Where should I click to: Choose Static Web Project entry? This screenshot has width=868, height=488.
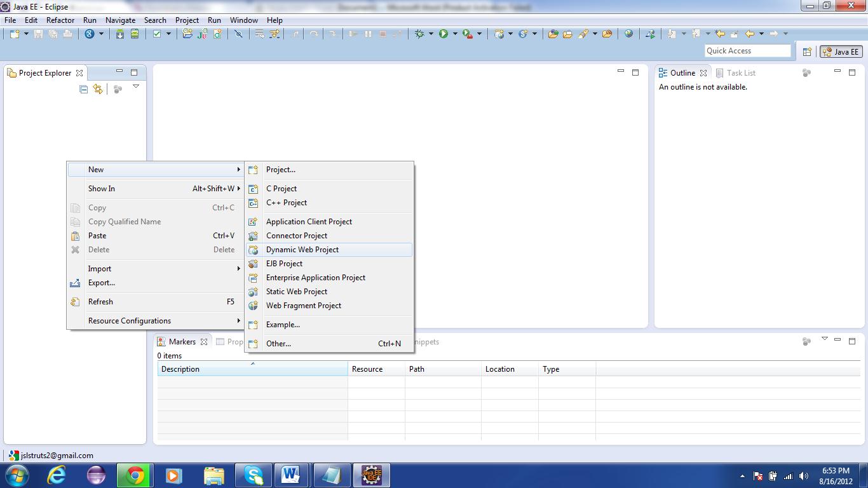[329, 292]
